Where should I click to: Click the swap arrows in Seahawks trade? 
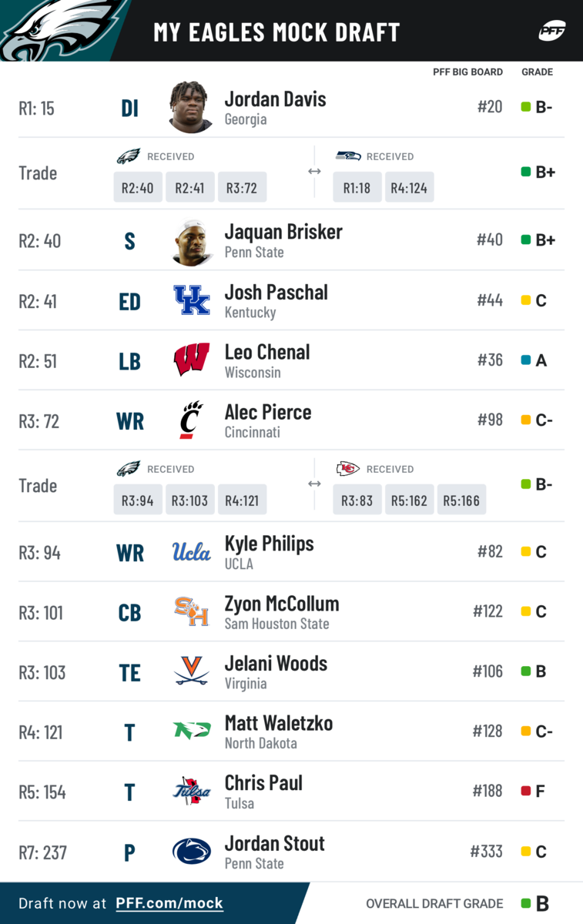pyautogui.click(x=314, y=171)
